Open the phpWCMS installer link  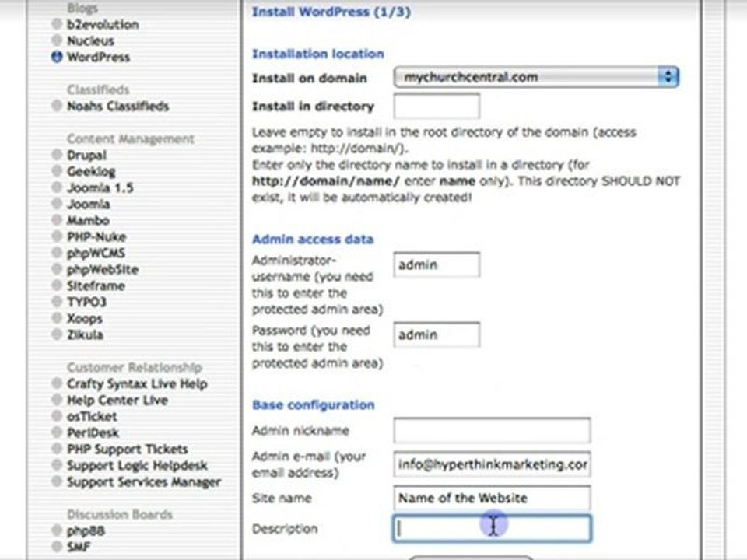[x=96, y=254]
